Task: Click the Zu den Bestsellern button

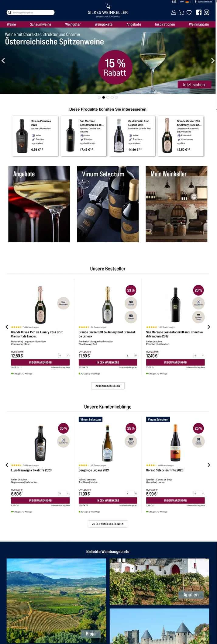Action: coord(108,386)
